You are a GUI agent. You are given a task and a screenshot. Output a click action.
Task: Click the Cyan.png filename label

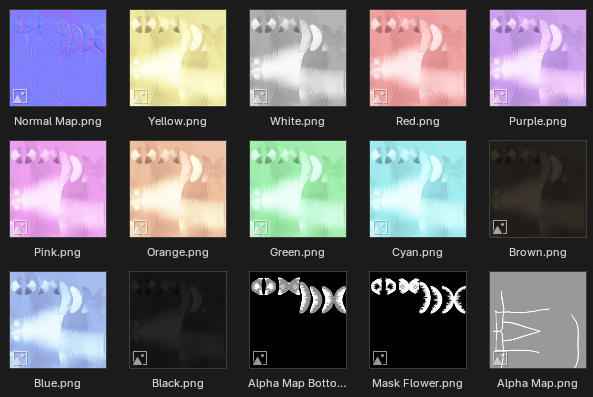pos(418,252)
